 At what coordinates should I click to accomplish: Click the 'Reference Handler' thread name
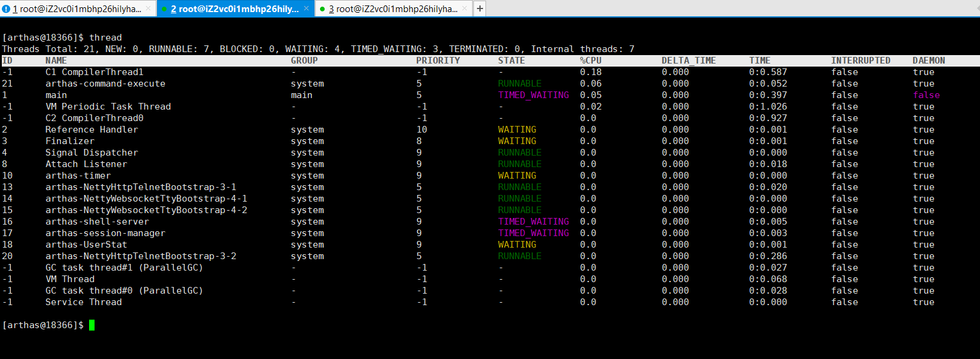point(92,130)
